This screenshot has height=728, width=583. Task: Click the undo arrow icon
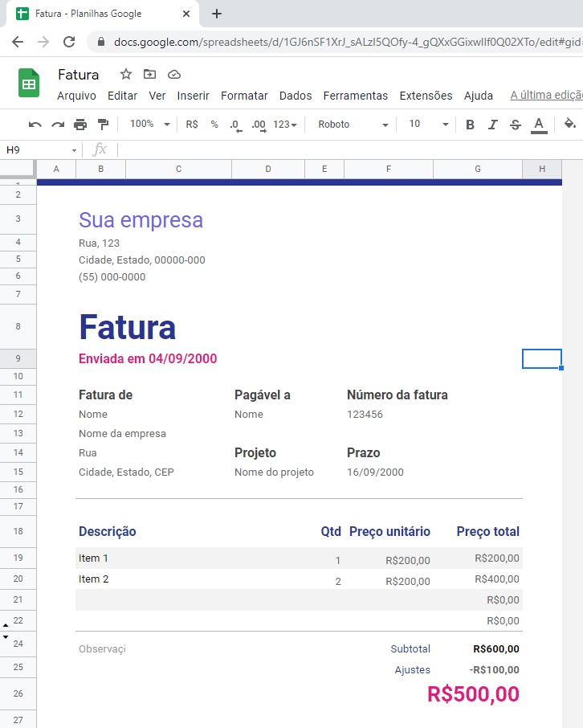35,125
